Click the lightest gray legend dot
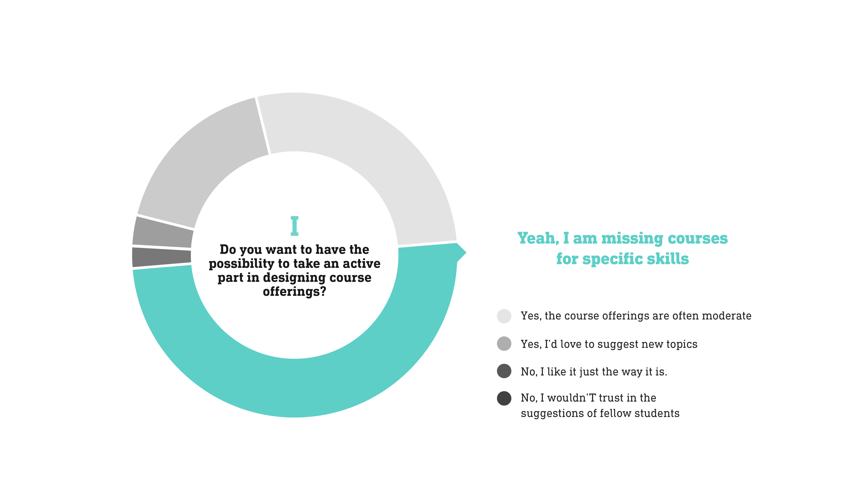Viewport: 844px width, 504px height. tap(504, 316)
